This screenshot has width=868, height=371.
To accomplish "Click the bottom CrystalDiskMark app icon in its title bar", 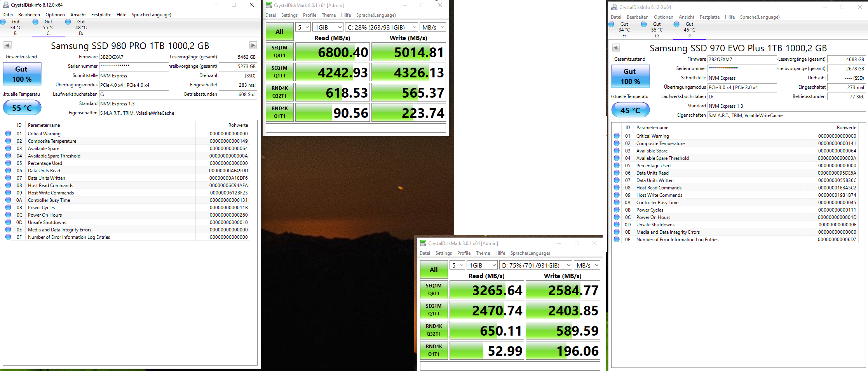I will click(x=423, y=243).
